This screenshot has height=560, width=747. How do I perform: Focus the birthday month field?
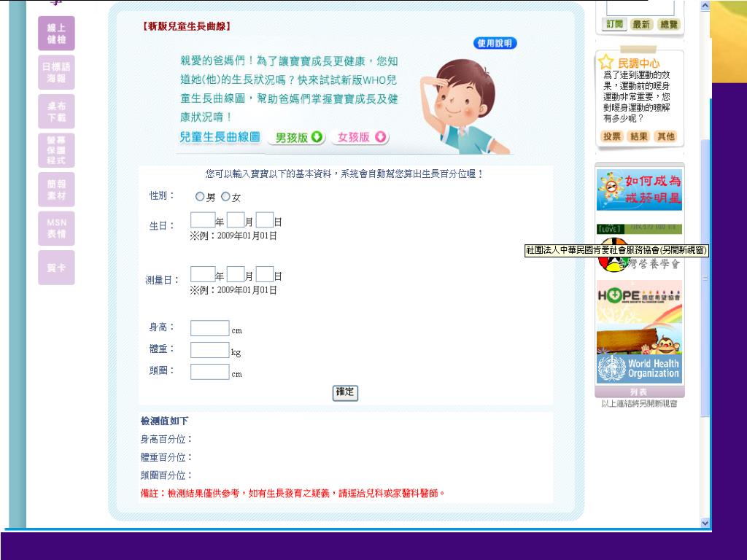[x=236, y=220]
